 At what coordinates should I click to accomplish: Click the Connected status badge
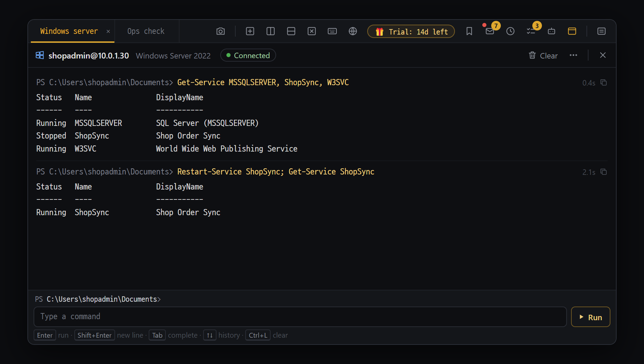pyautogui.click(x=248, y=55)
